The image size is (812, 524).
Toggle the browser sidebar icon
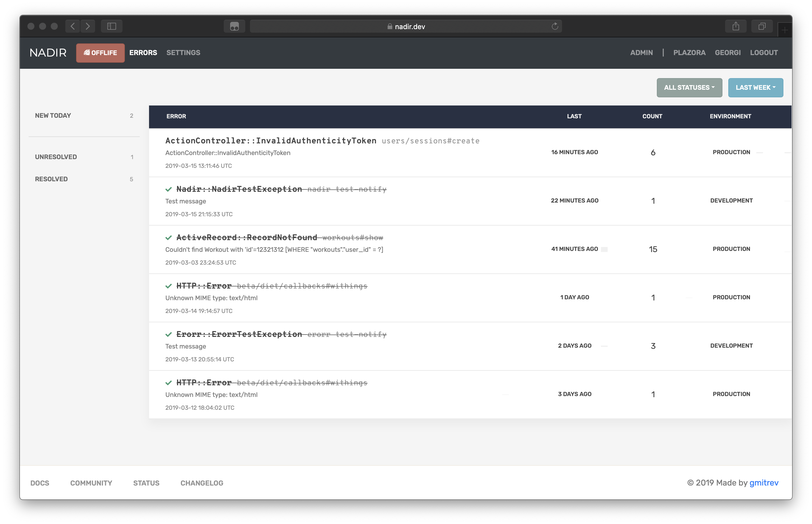[x=112, y=26]
